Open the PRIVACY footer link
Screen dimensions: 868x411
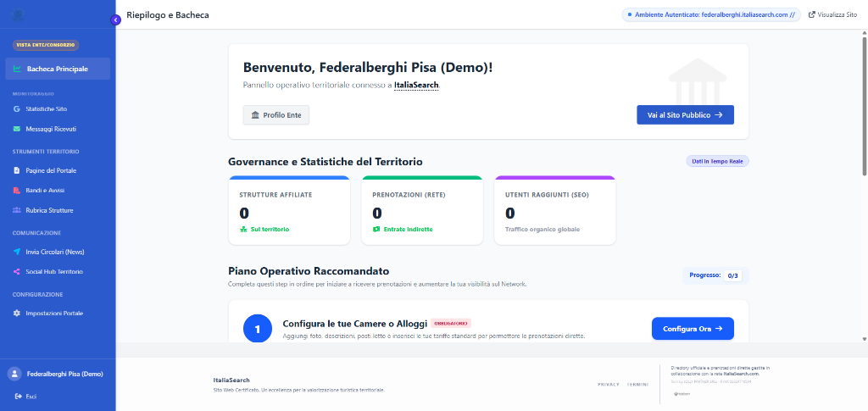point(609,385)
